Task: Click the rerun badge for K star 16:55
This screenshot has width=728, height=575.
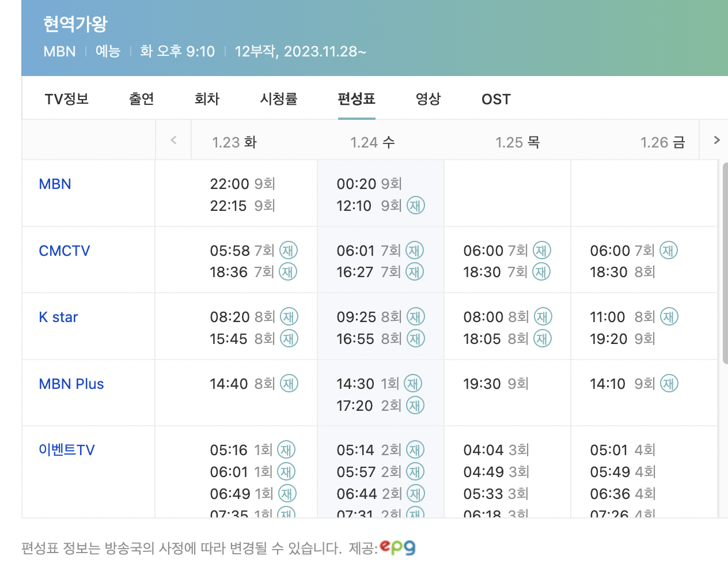Action: tap(416, 339)
